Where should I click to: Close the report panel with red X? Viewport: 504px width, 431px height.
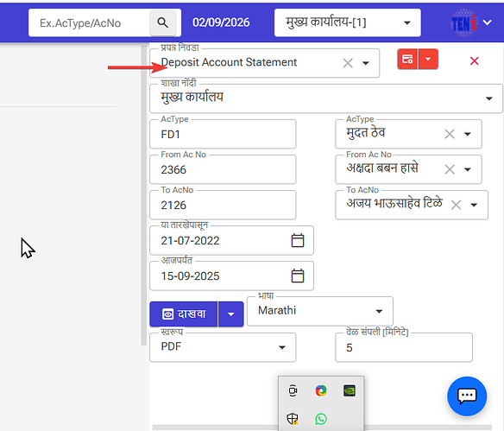(474, 60)
